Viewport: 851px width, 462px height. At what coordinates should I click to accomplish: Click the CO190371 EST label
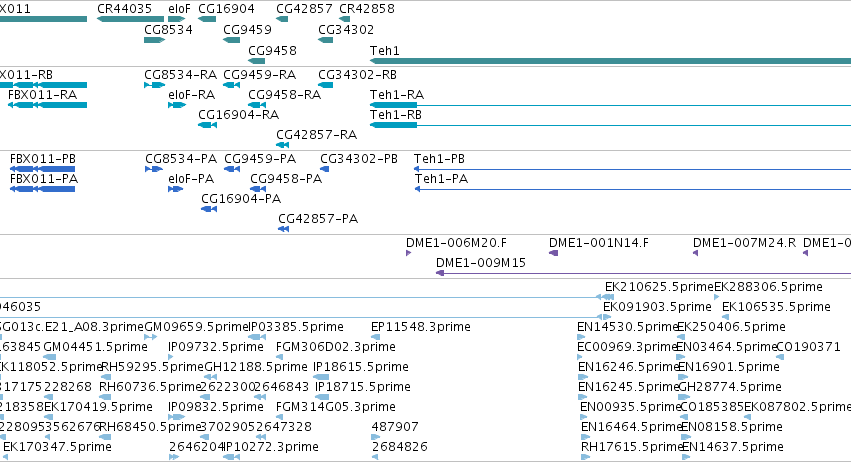coord(808,347)
